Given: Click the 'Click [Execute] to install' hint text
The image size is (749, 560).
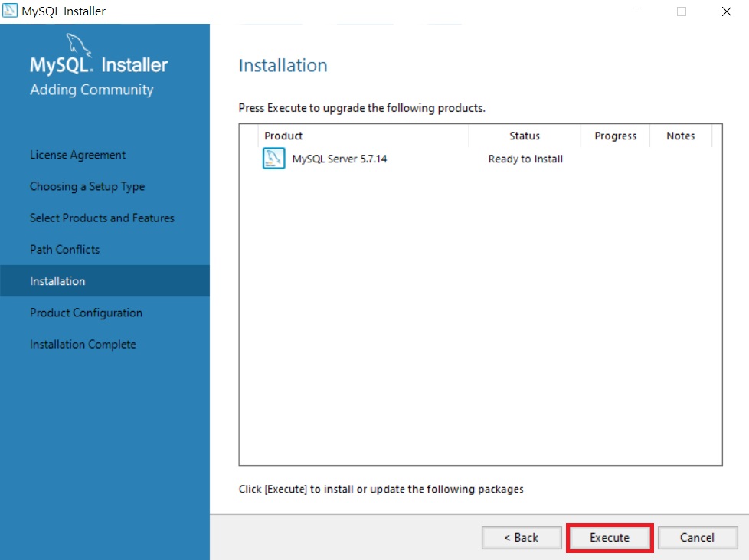Looking at the screenshot, I should click(381, 489).
